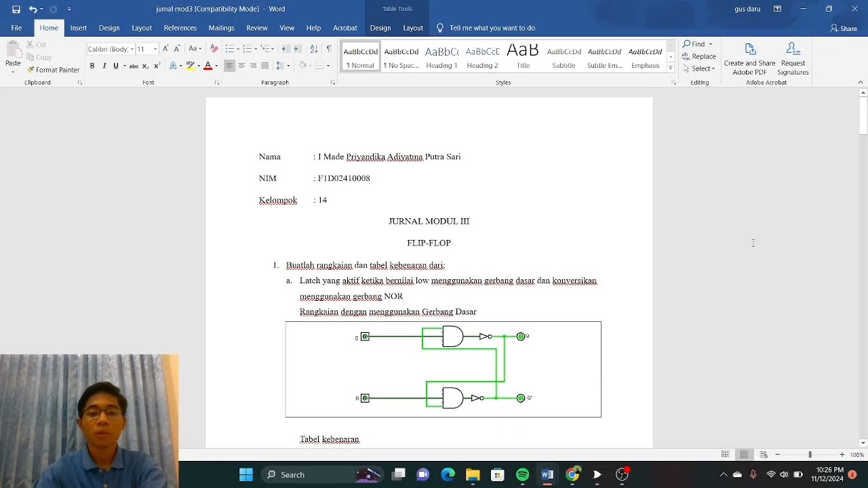This screenshot has height=488, width=868.
Task: Switch to Web Layout view in status bar
Action: pyautogui.click(x=763, y=455)
